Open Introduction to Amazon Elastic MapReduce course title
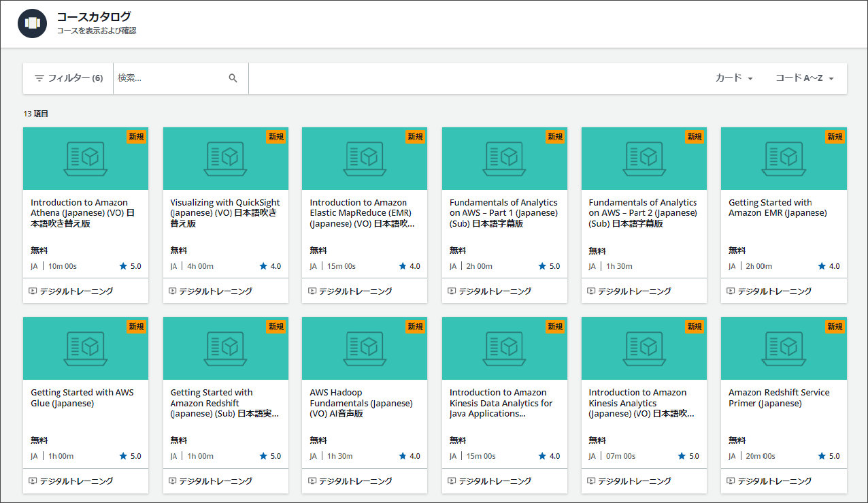Viewport: 868px width, 503px height. click(362, 212)
